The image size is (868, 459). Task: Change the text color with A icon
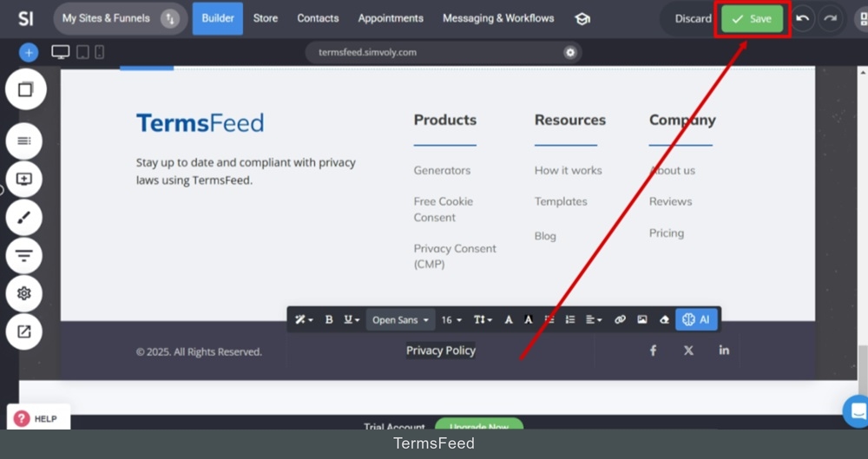tap(508, 319)
